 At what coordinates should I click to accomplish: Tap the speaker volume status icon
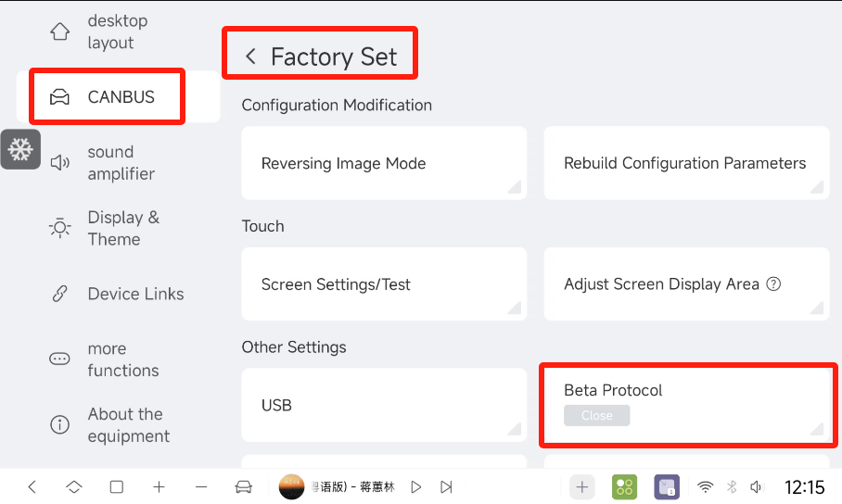click(757, 486)
